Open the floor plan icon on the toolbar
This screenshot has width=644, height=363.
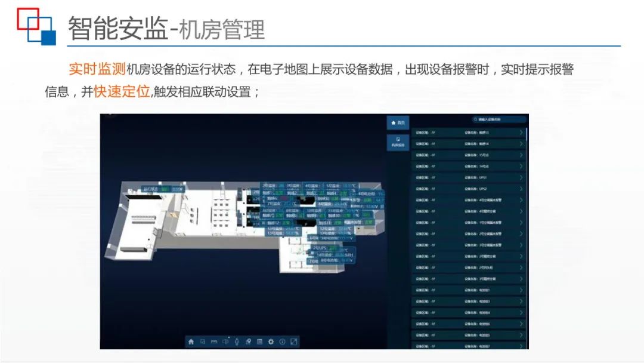(203, 341)
